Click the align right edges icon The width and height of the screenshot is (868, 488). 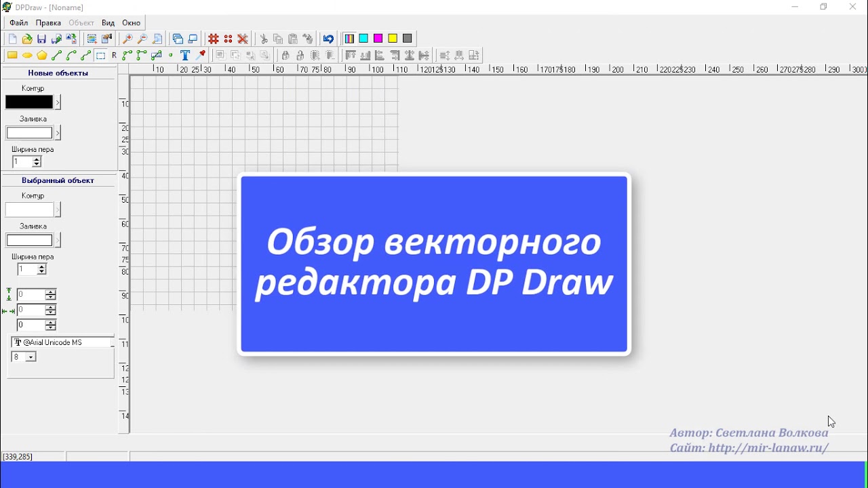coord(395,56)
